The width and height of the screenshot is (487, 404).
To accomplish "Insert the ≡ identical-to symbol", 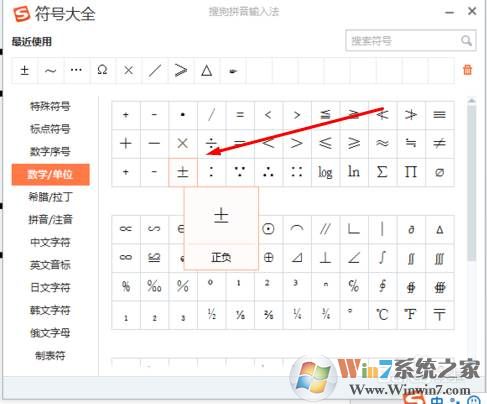I will coord(439,115).
